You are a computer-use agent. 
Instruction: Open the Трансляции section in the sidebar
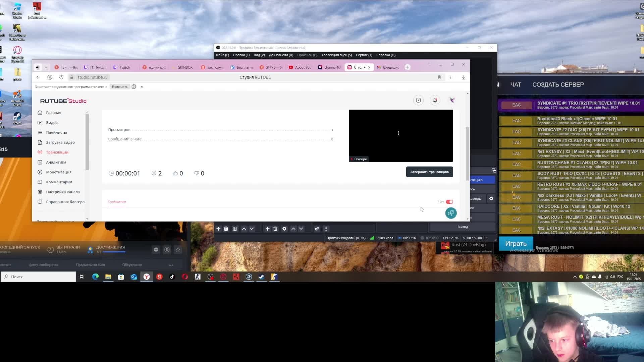(x=57, y=152)
